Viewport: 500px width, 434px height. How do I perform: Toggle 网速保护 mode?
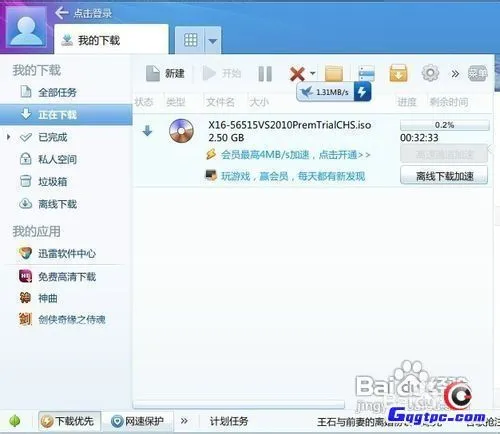(x=137, y=421)
